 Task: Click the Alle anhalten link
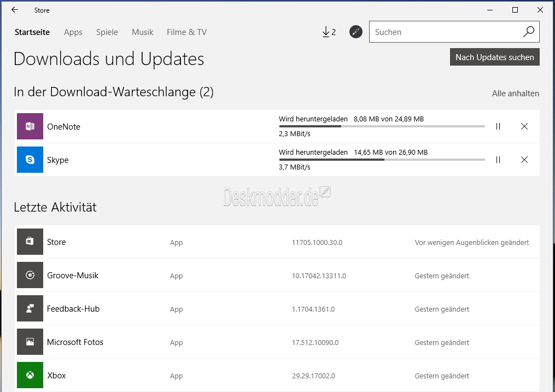point(515,93)
